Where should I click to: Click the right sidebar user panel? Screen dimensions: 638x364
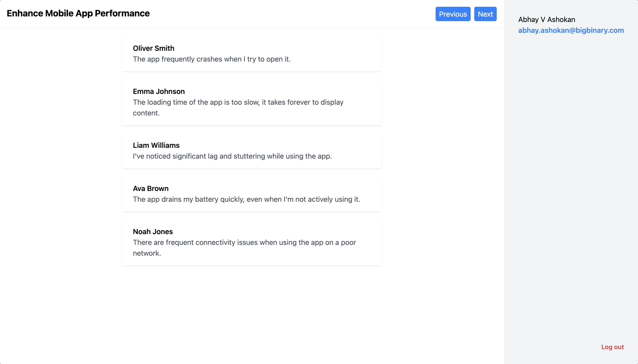(x=571, y=180)
